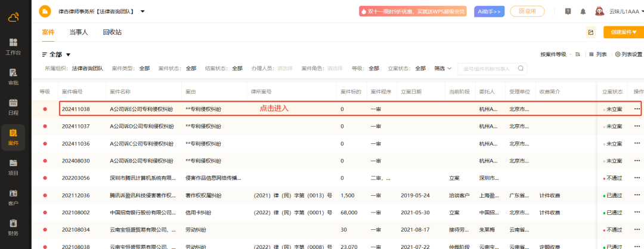Switch to the 当事人 tab
The width and height of the screenshot is (644, 249).
click(x=78, y=32)
